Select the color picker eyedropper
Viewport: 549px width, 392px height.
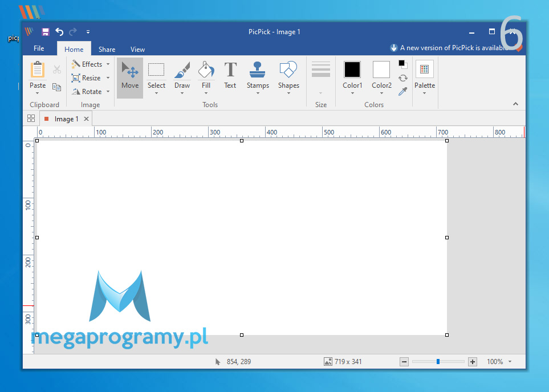coord(403,91)
